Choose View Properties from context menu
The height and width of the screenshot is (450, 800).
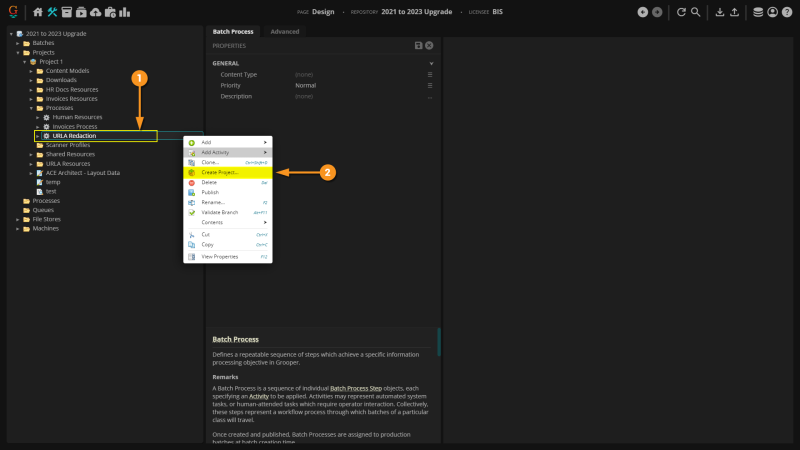pyautogui.click(x=228, y=257)
